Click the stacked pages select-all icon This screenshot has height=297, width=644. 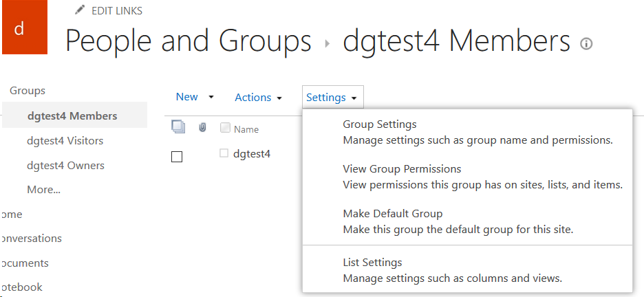tap(178, 128)
